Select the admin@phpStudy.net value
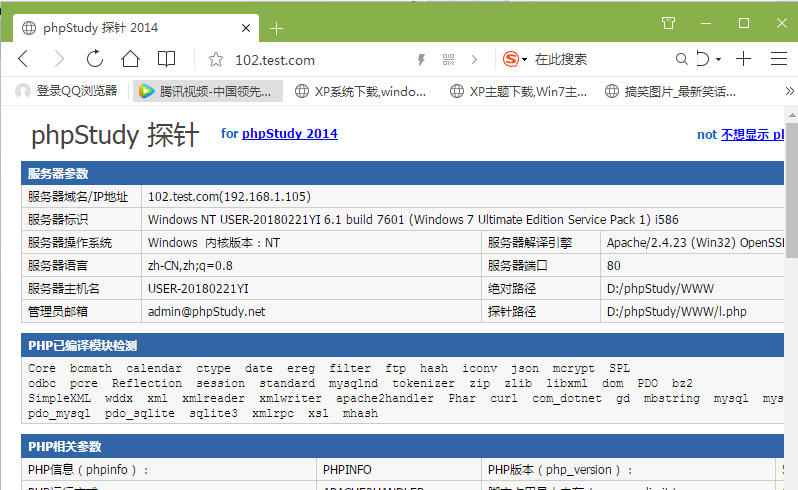 (x=207, y=311)
